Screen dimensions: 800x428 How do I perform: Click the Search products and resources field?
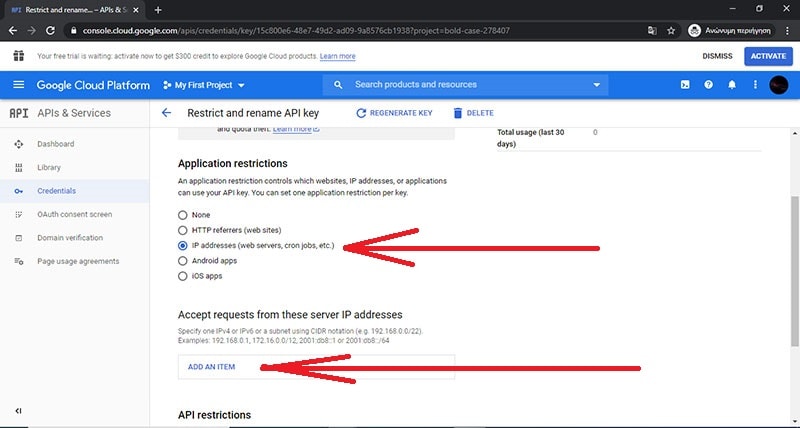[x=460, y=85]
